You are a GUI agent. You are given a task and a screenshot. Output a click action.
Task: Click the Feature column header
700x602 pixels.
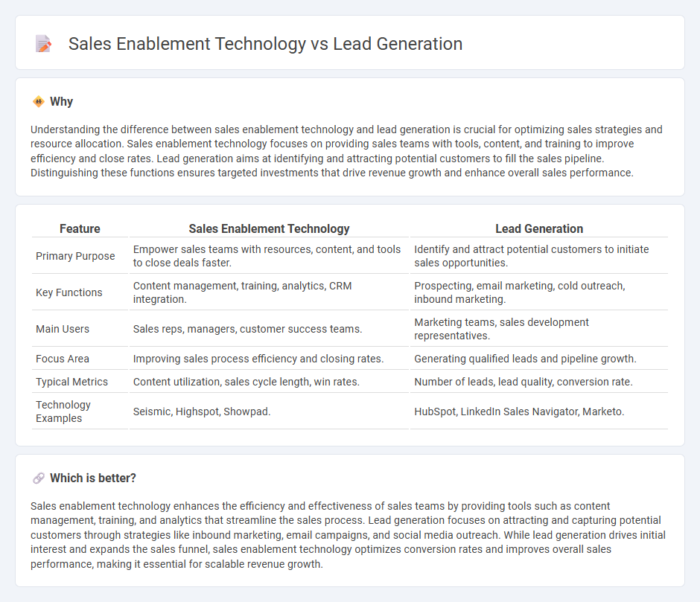click(x=80, y=229)
